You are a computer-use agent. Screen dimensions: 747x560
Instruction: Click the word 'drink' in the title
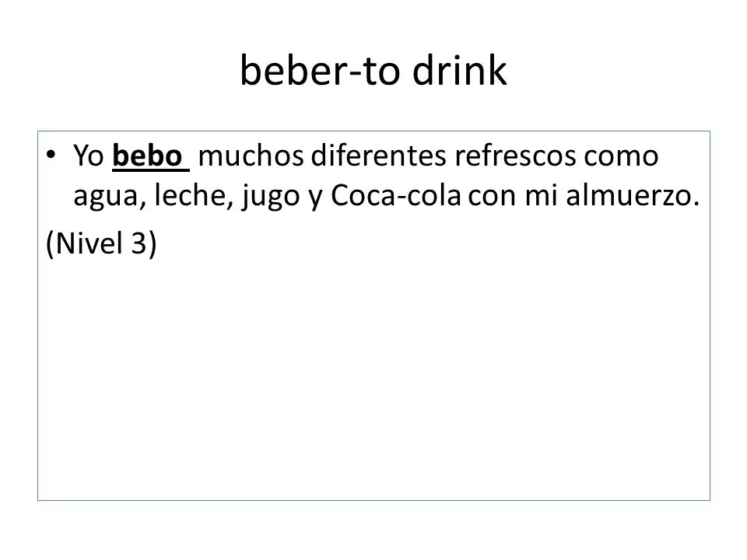pos(459,71)
